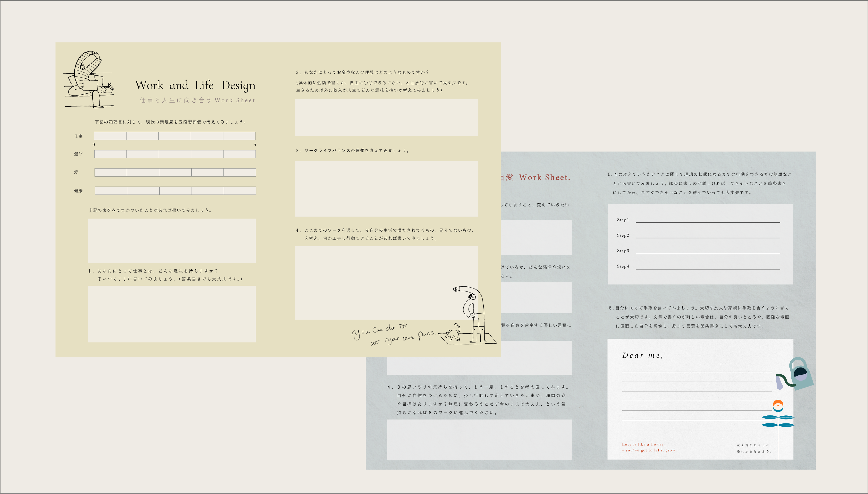The image size is (868, 494).
Task: Click the 'Dear me,' letter heading
Action: pyautogui.click(x=642, y=356)
